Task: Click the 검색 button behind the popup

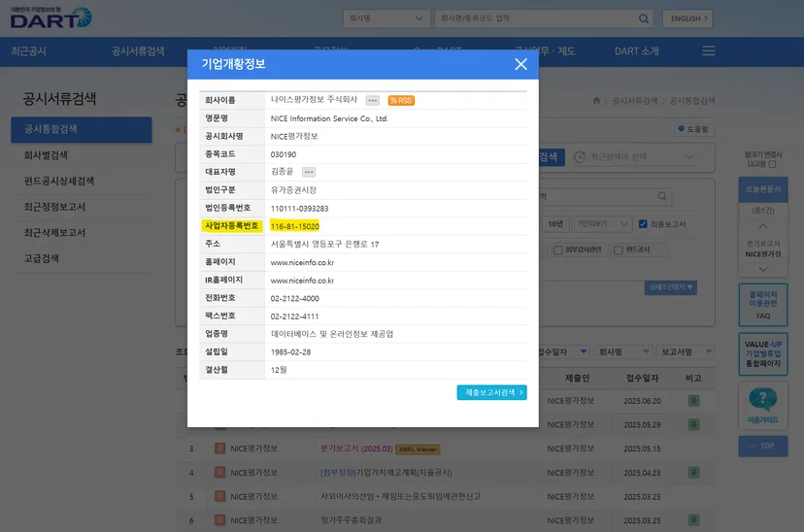Action: pyautogui.click(x=552, y=157)
